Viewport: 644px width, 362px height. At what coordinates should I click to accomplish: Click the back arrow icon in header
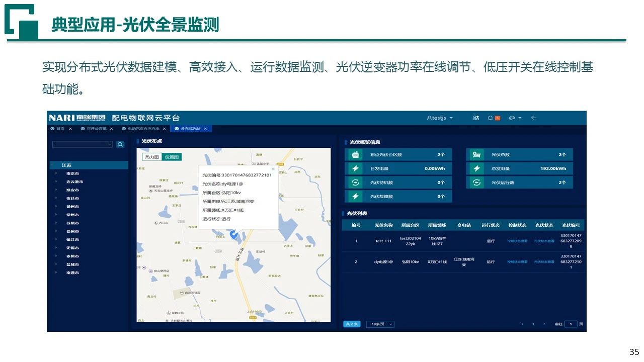click(534, 118)
